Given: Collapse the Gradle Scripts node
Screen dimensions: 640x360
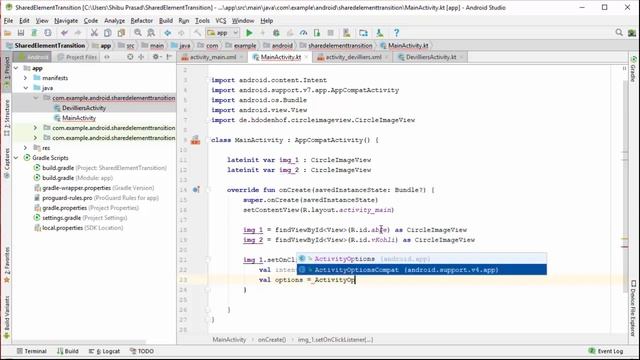Looking at the screenshot, I should pyautogui.click(x=16, y=158).
